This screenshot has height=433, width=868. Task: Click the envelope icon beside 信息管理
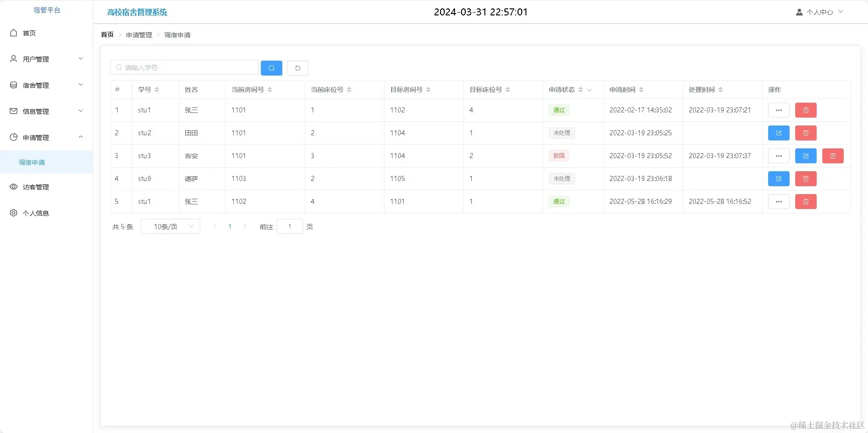(x=14, y=111)
